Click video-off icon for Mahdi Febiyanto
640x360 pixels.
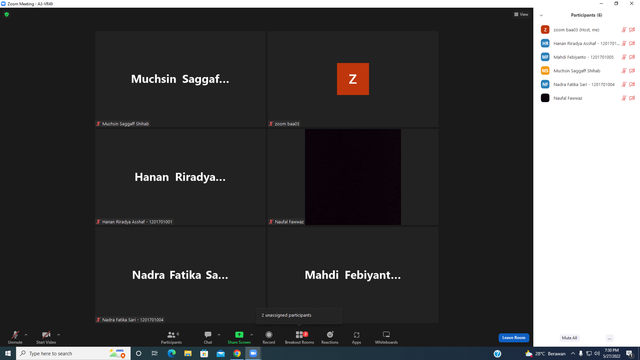(x=632, y=57)
